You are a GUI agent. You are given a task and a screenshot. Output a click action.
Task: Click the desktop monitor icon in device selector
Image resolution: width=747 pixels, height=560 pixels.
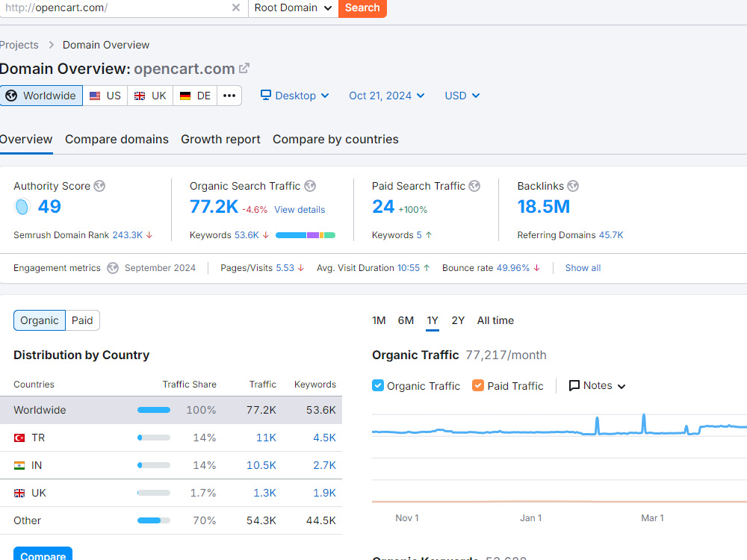pos(266,96)
